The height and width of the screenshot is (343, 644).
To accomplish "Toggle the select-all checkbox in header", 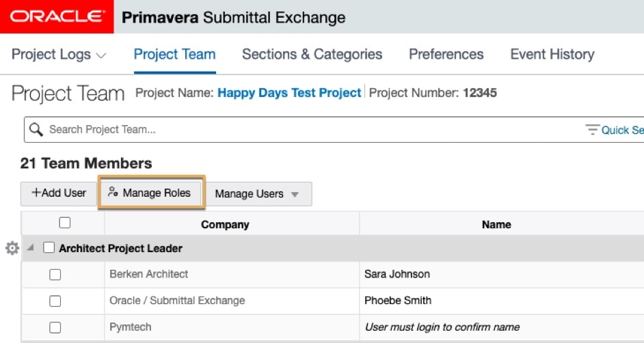I will (x=65, y=223).
